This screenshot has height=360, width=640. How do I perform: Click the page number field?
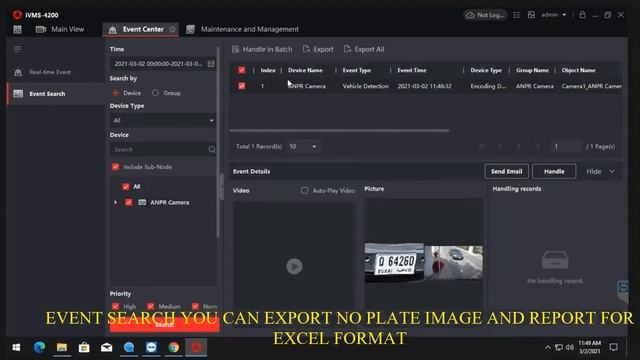pos(566,147)
